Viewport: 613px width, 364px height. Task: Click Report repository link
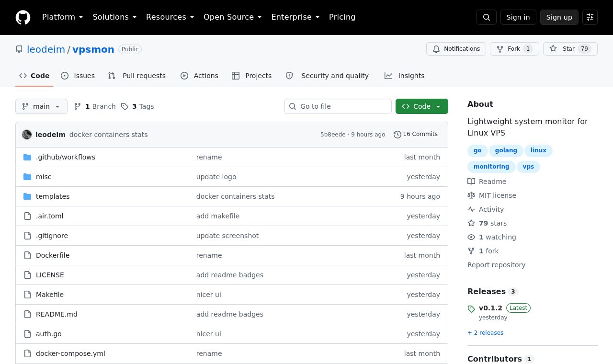[496, 265]
